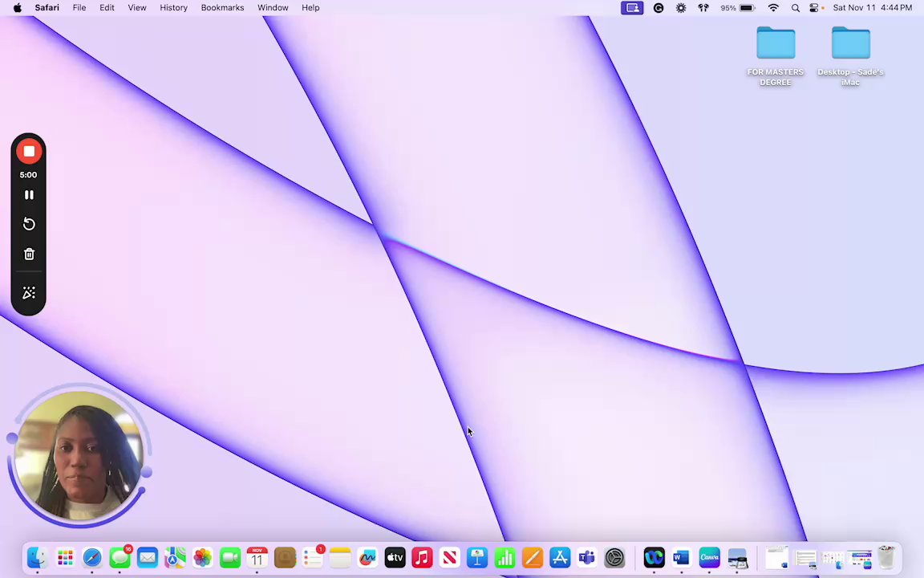Open the Grammarly menu bar icon
Image resolution: width=924 pixels, height=578 pixels.
659,8
